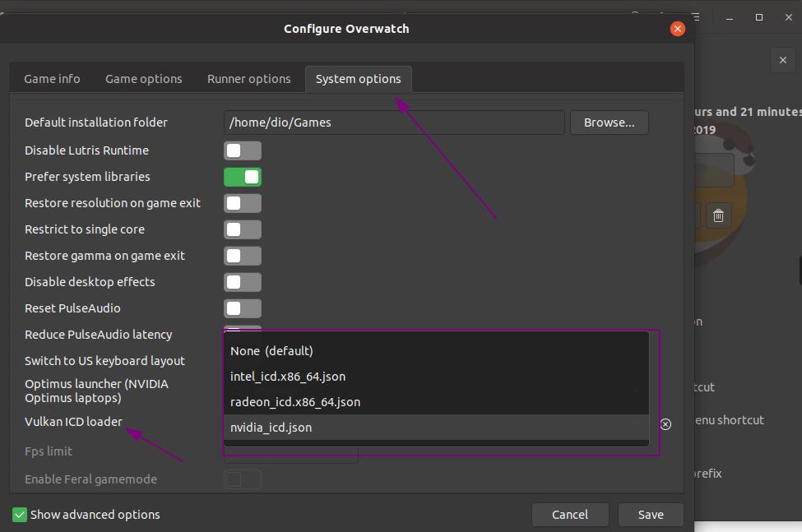This screenshot has height=532, width=802.
Task: Enable Restore resolution on game exit
Action: click(x=243, y=203)
